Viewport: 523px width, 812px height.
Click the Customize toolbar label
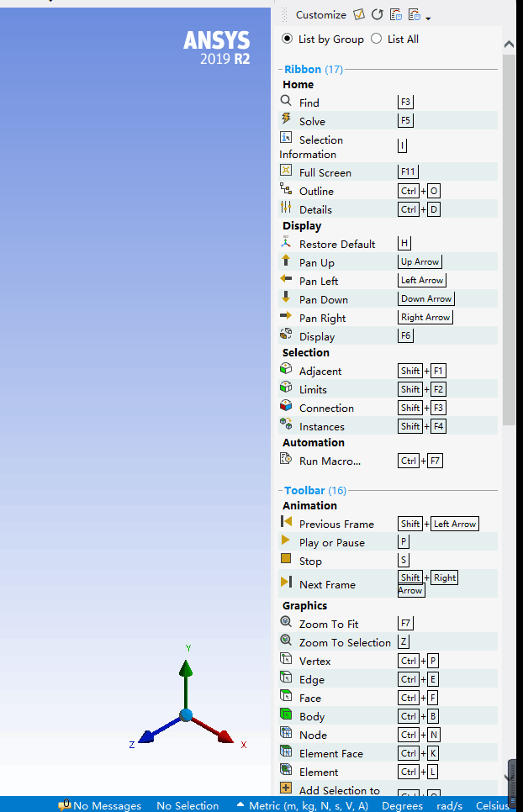click(321, 15)
